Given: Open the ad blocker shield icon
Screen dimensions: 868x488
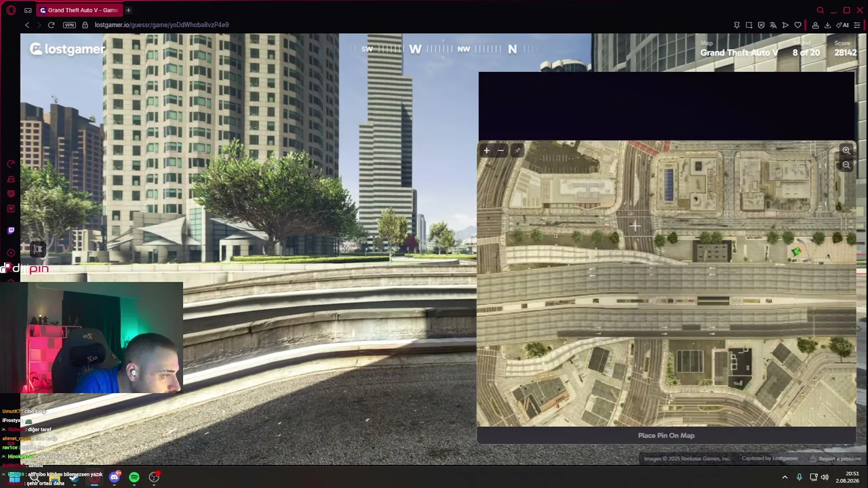Looking at the screenshot, I should (761, 25).
